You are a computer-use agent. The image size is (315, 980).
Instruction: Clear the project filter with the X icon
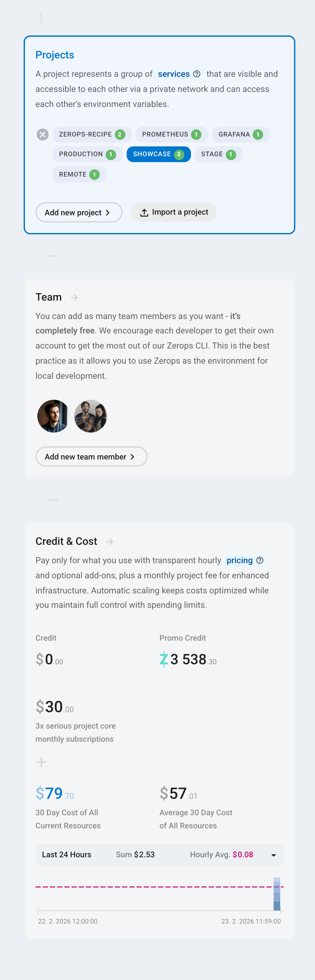pos(43,134)
